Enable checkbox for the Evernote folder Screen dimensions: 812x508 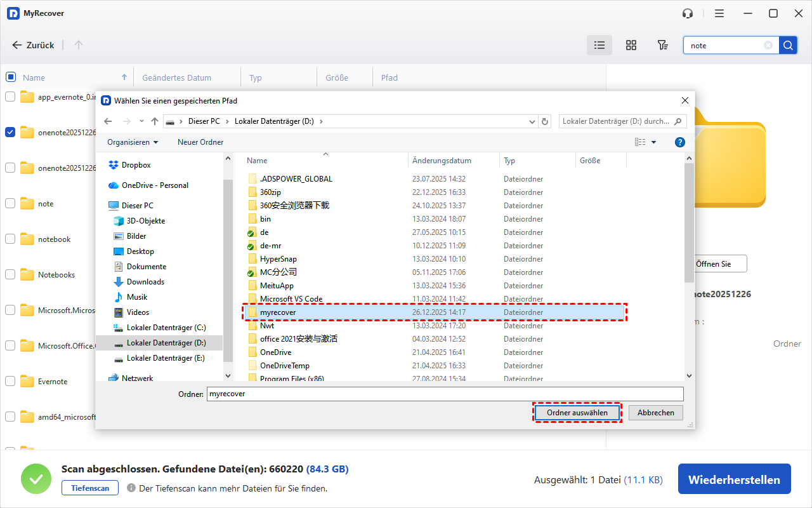point(10,381)
